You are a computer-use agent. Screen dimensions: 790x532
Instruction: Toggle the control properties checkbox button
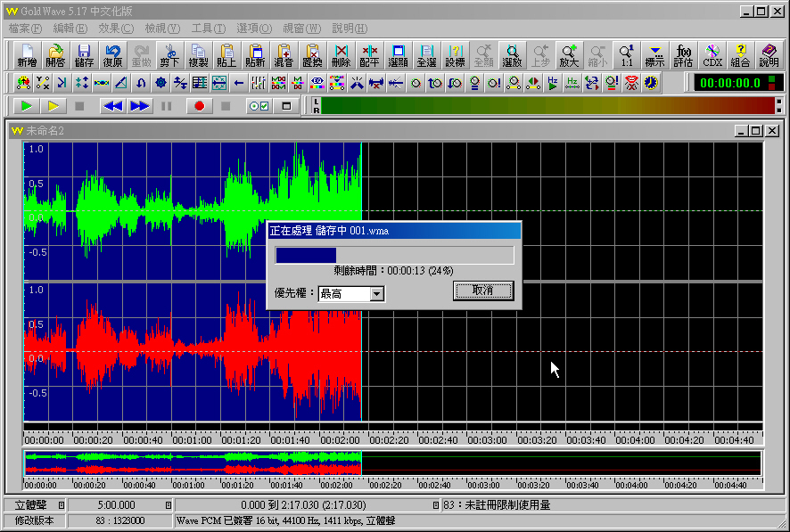(259, 106)
